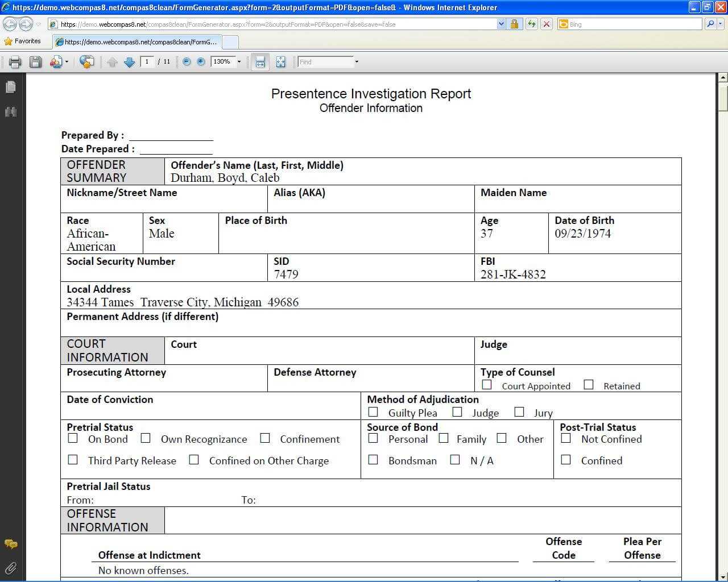Select the Print icon in the PDF toolbar

[x=15, y=62]
